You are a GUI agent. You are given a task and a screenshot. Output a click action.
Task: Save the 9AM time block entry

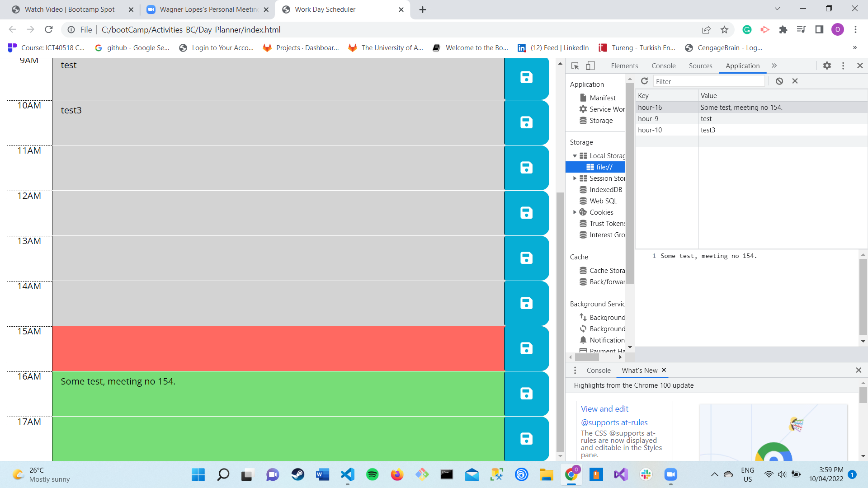pos(526,78)
